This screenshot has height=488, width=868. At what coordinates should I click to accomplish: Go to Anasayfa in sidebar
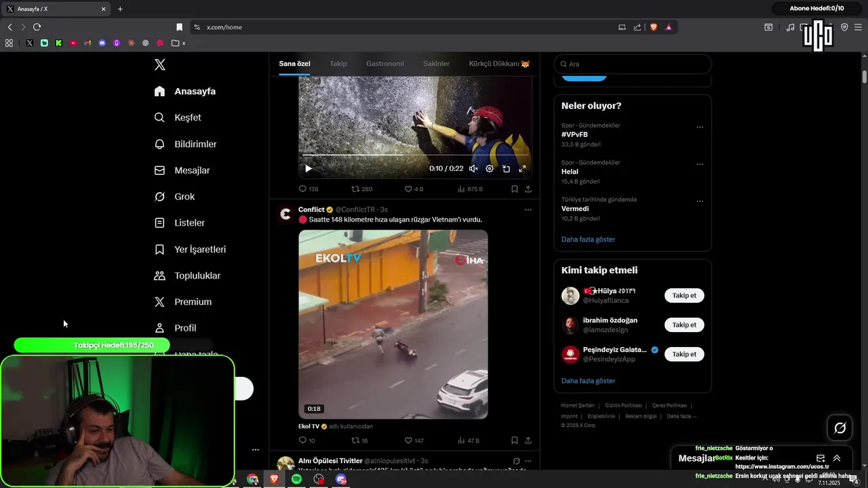[185, 91]
